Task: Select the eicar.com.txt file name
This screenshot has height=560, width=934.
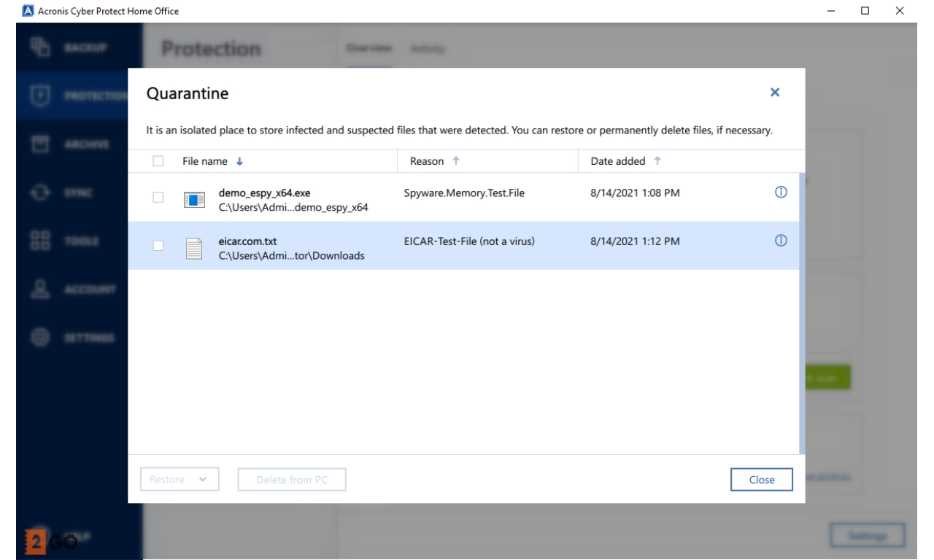Action: pyautogui.click(x=249, y=241)
